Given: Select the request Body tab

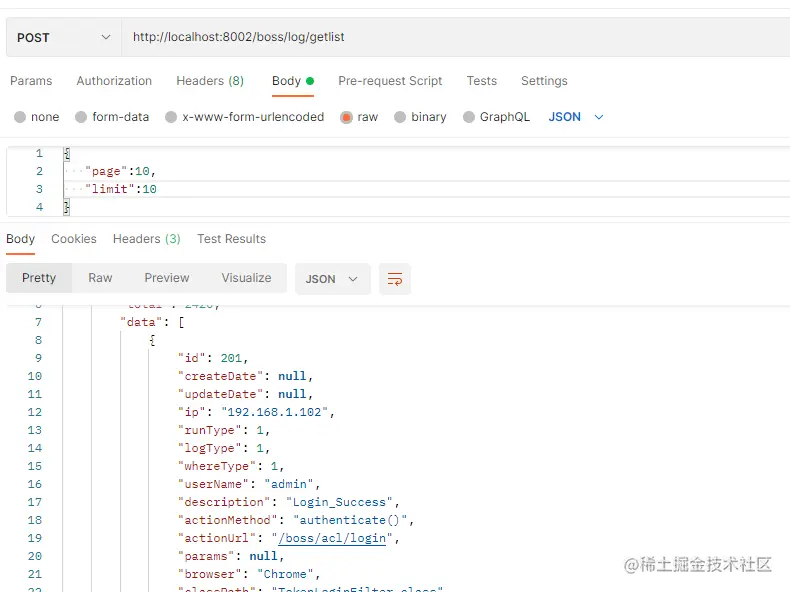Looking at the screenshot, I should point(293,81).
